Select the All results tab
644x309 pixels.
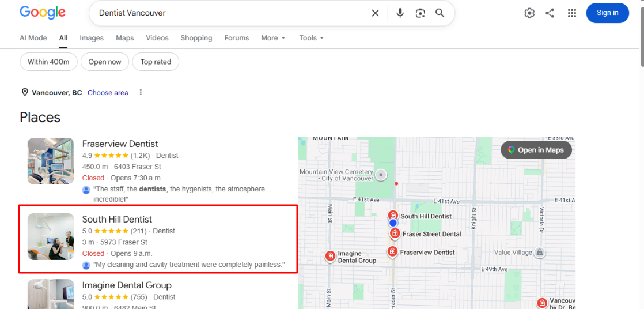[63, 38]
